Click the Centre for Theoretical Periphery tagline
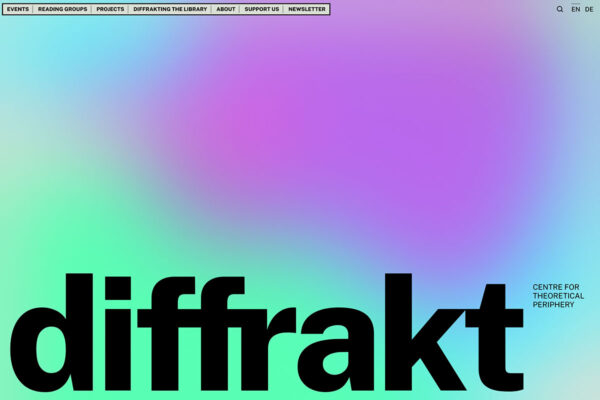The width and height of the screenshot is (600, 400). pyautogui.click(x=558, y=296)
